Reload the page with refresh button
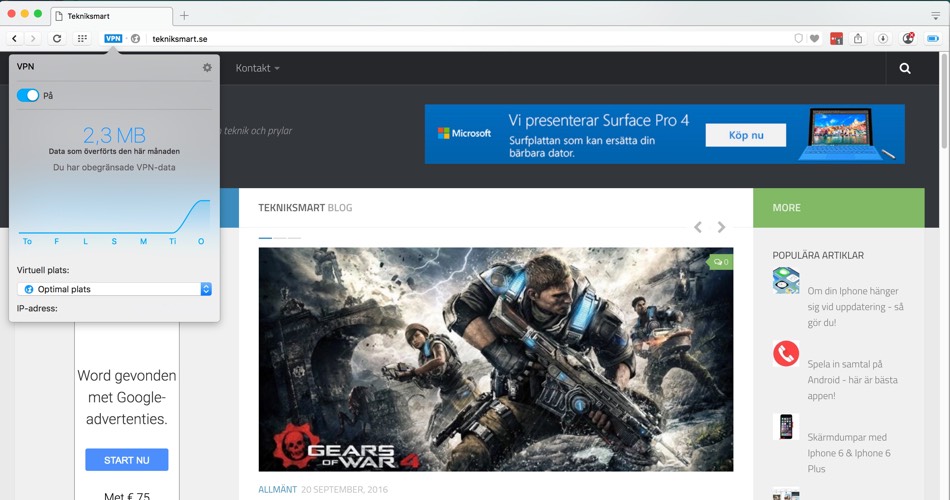 (x=57, y=38)
